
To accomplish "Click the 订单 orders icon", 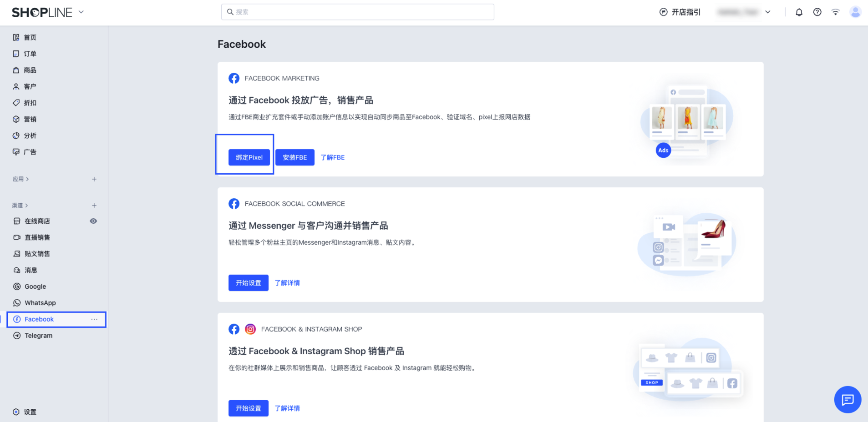I will [16, 54].
